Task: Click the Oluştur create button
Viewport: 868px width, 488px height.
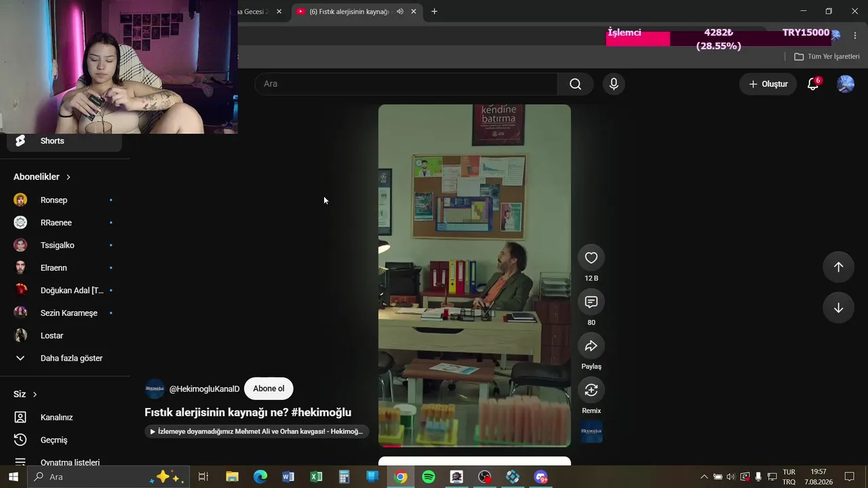Action: click(768, 84)
